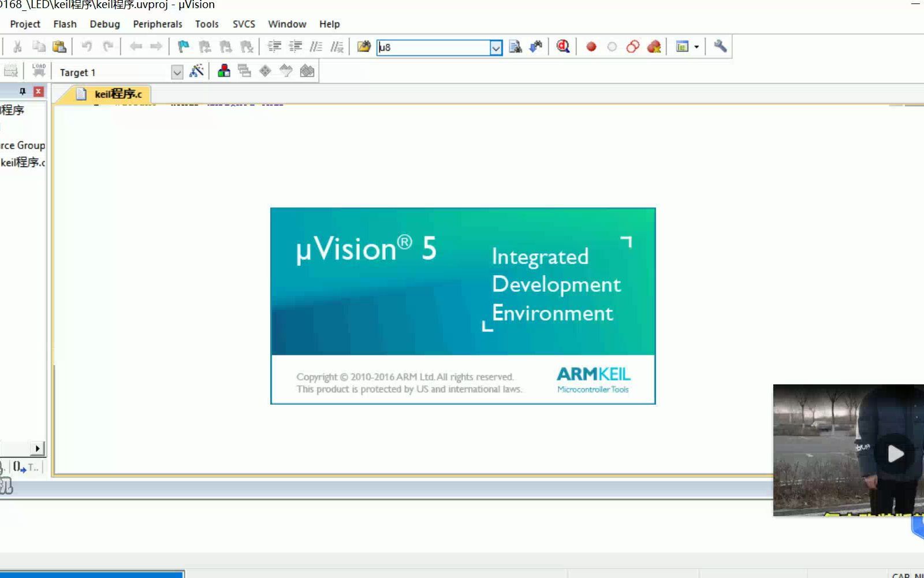Download to flash with the LOAD icon

click(x=39, y=71)
